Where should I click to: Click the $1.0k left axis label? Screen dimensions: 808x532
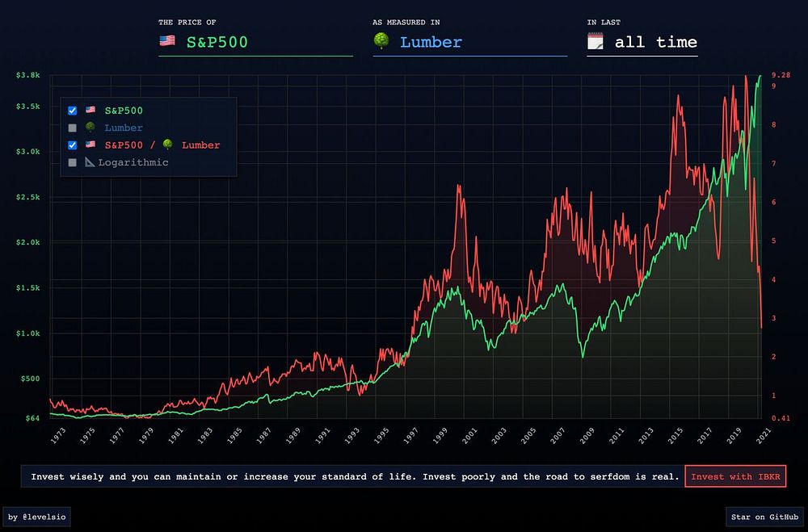27,333
